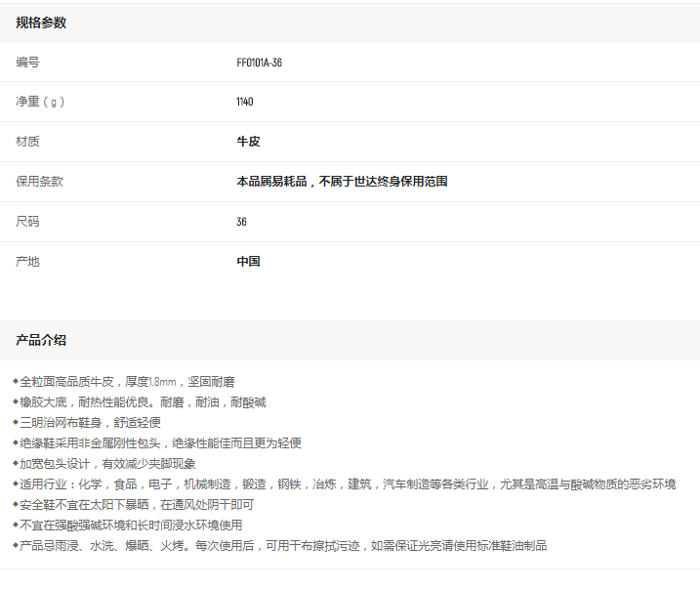Click the 产品介绍 section header

pos(41,340)
